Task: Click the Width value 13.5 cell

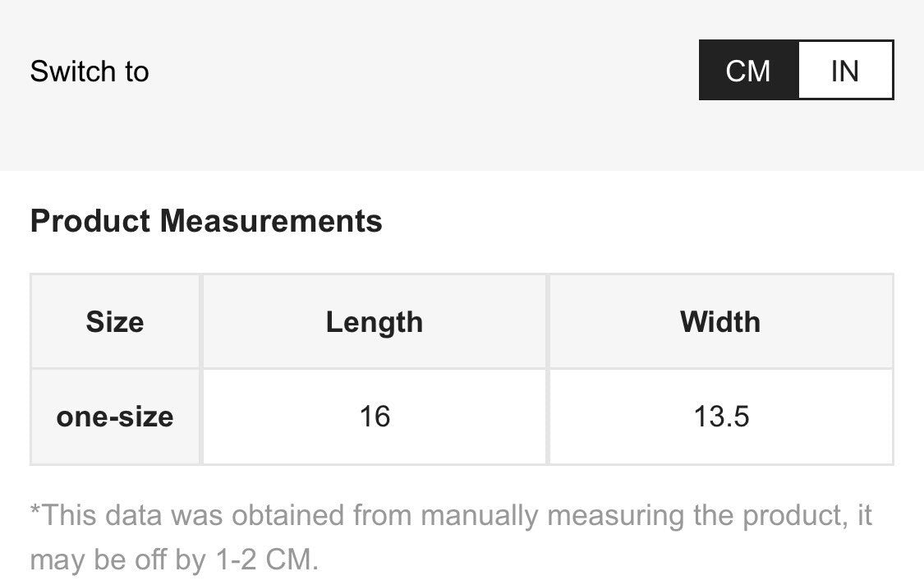Action: point(720,417)
